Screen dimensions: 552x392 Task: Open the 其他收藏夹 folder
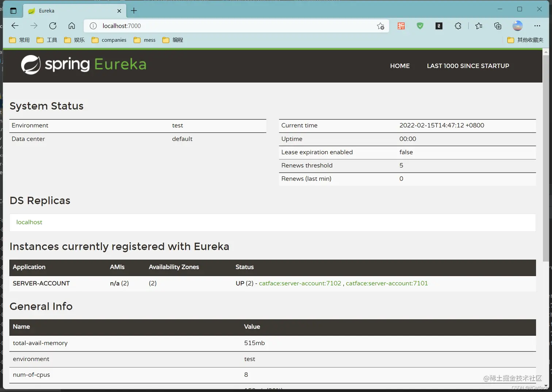pos(525,40)
